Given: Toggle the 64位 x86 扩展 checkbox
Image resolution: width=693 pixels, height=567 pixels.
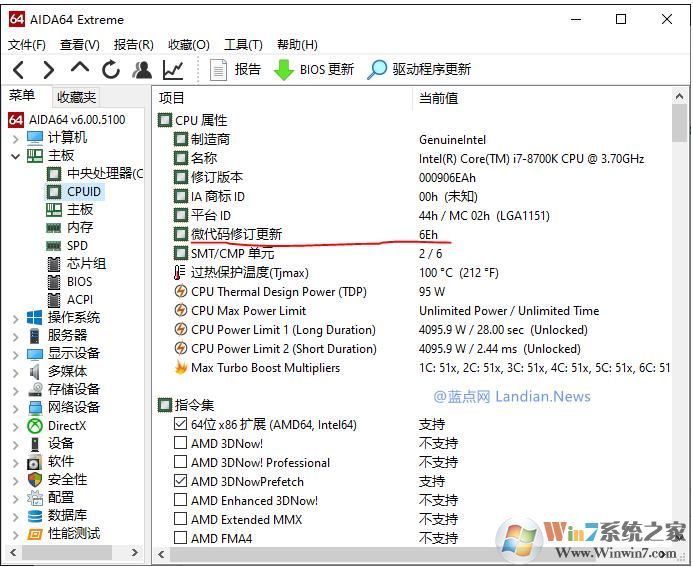Looking at the screenshot, I should coord(180,424).
